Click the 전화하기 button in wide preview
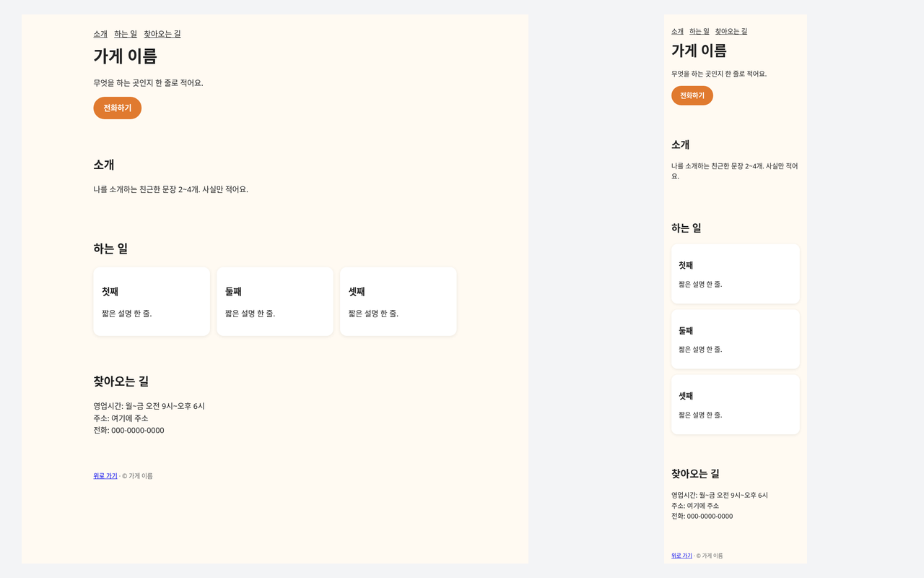 (118, 108)
